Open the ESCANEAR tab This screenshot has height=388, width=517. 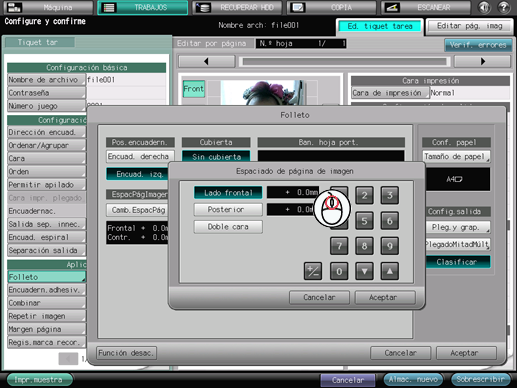tap(426, 8)
